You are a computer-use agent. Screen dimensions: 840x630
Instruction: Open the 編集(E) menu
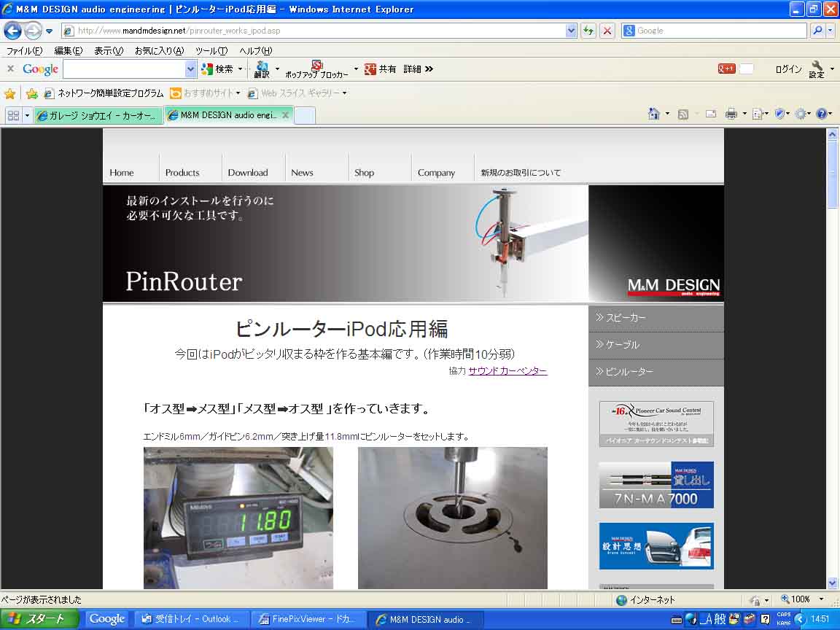[68, 51]
